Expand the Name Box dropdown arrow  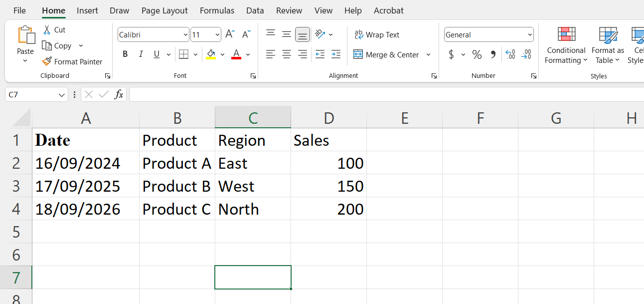(x=62, y=94)
